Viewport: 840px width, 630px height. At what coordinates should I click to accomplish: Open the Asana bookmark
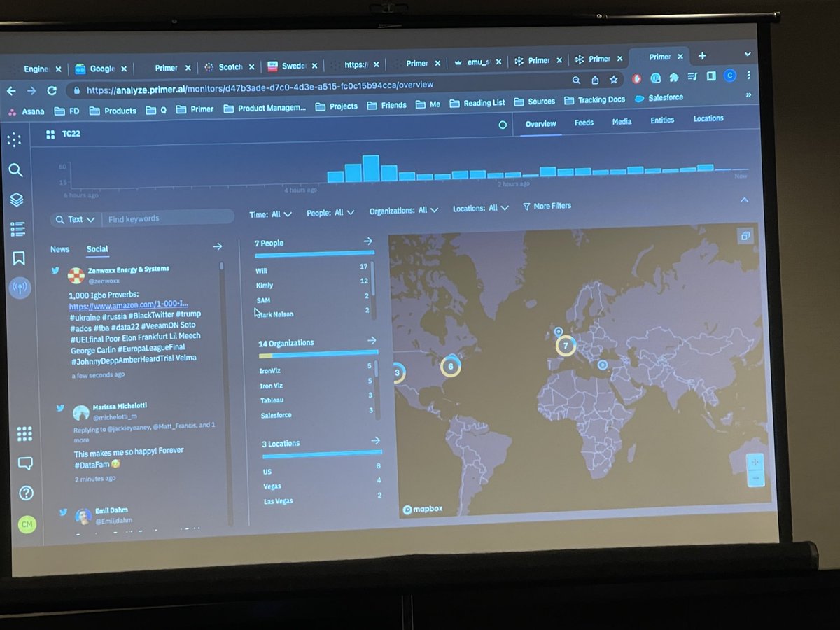click(27, 111)
